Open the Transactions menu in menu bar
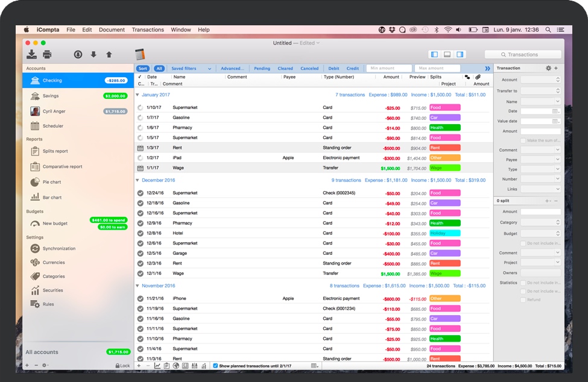Viewport: 588px width, 382px height. (x=148, y=30)
